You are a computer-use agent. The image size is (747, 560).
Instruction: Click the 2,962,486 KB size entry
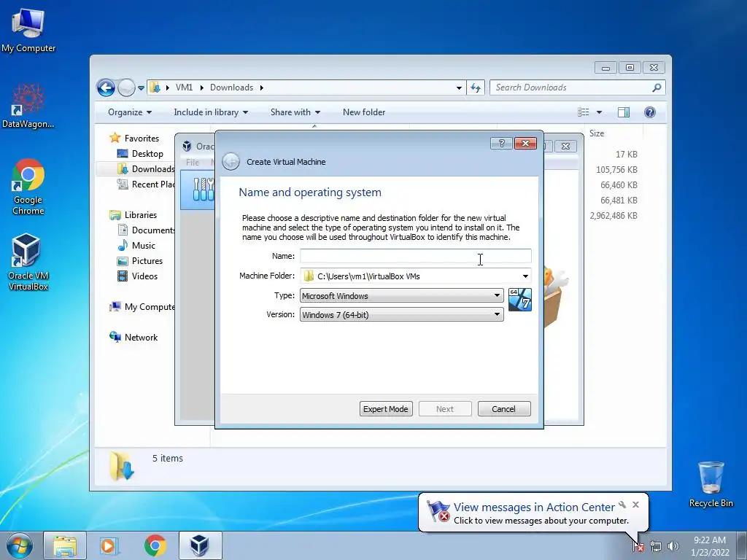tap(613, 216)
